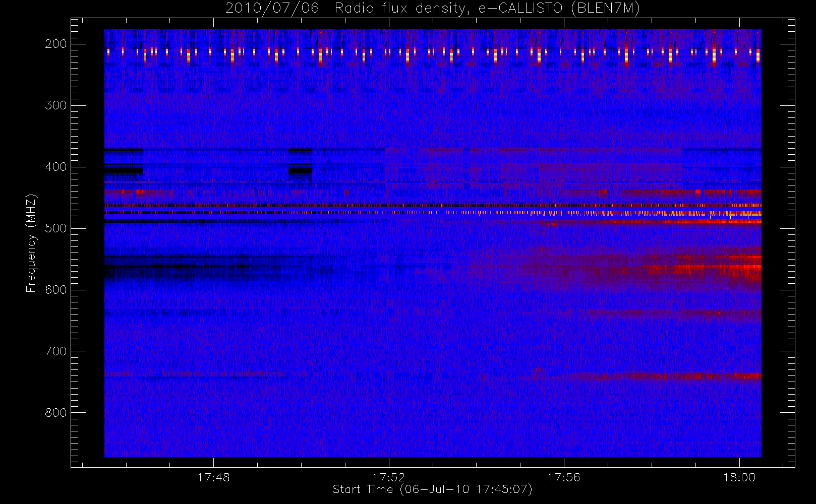816x504 pixels.
Task: Click the plot title mentioning e-CALLISTO (BLEN7M)
Action: point(433,8)
